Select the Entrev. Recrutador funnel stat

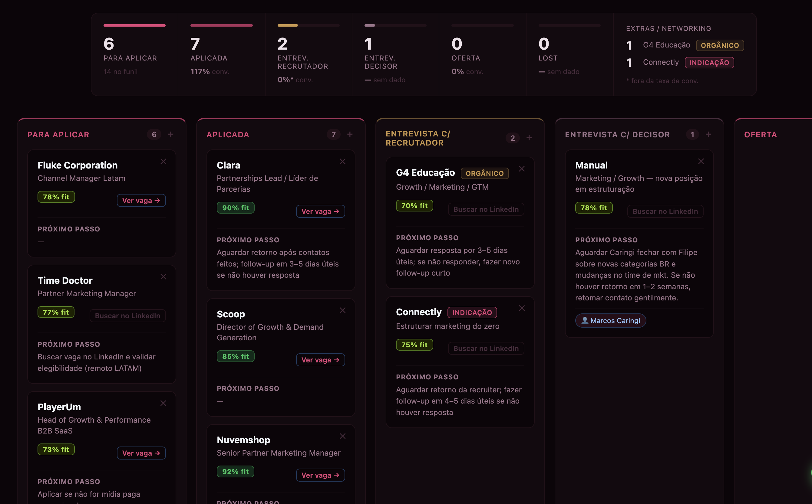click(x=308, y=54)
